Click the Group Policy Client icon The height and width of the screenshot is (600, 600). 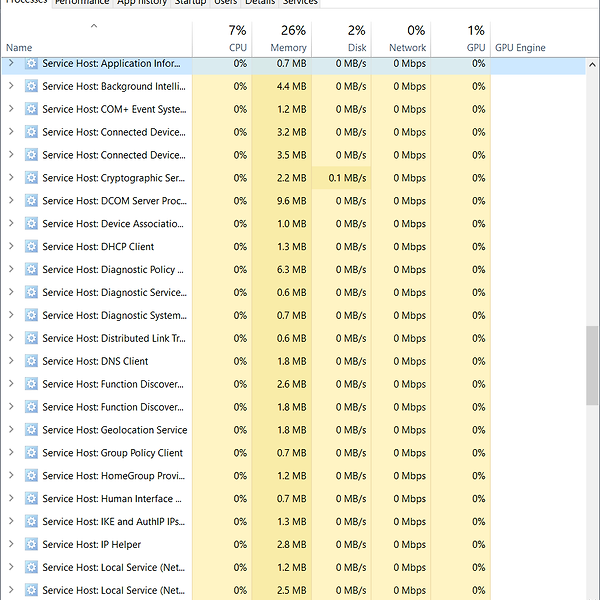pos(31,453)
